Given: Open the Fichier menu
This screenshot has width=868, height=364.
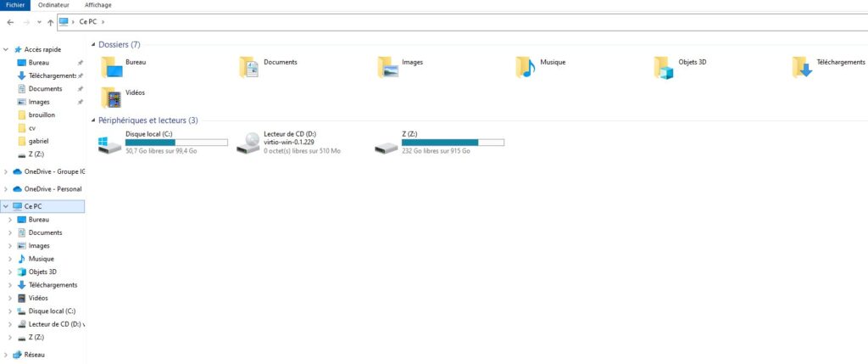Looking at the screenshot, I should (15, 5).
